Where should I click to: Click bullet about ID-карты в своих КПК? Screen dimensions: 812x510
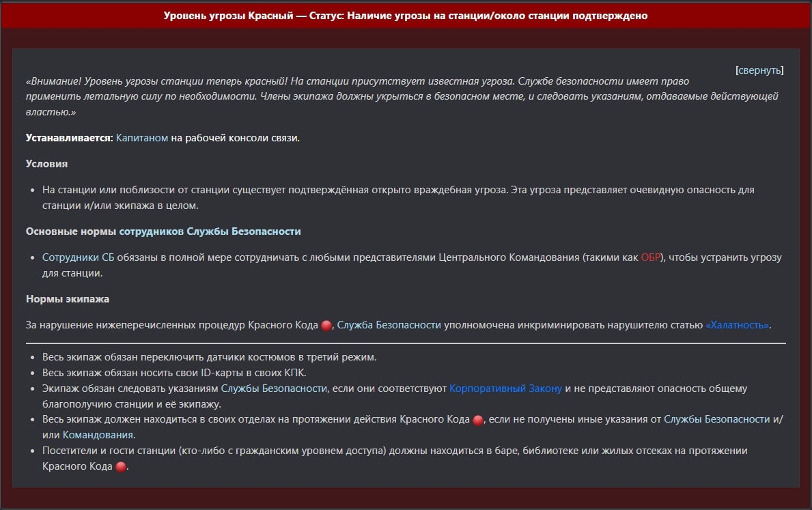tap(174, 373)
